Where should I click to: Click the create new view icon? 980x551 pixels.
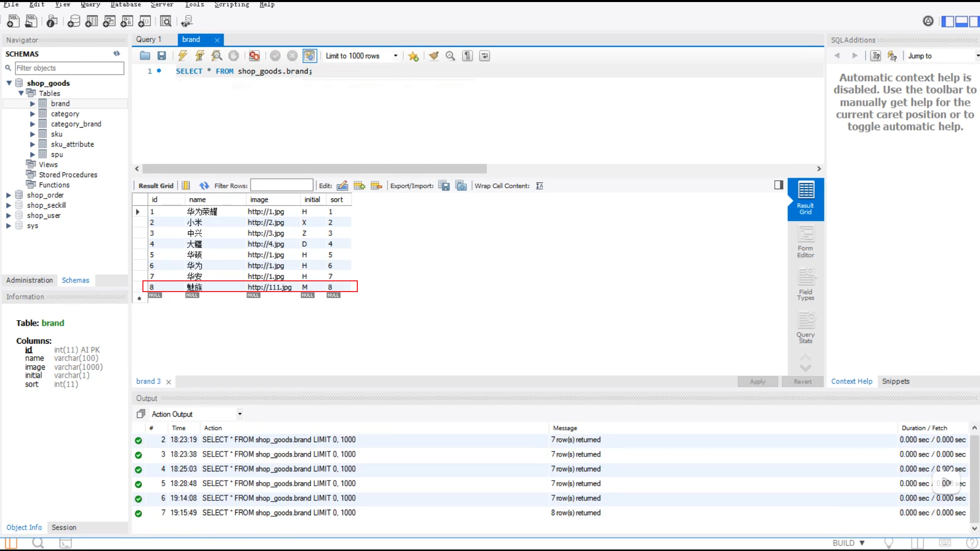[x=109, y=21]
